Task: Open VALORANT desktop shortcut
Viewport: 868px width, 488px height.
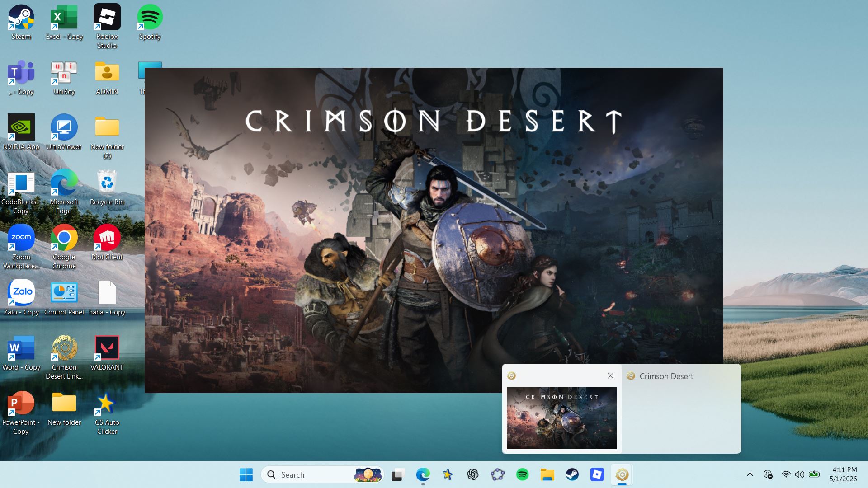Action: coord(107,353)
